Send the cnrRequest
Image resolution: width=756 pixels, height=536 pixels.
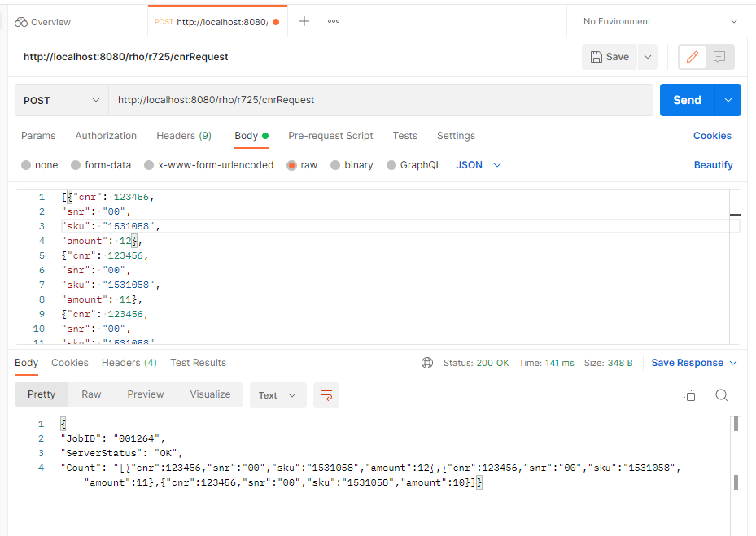[x=686, y=99]
